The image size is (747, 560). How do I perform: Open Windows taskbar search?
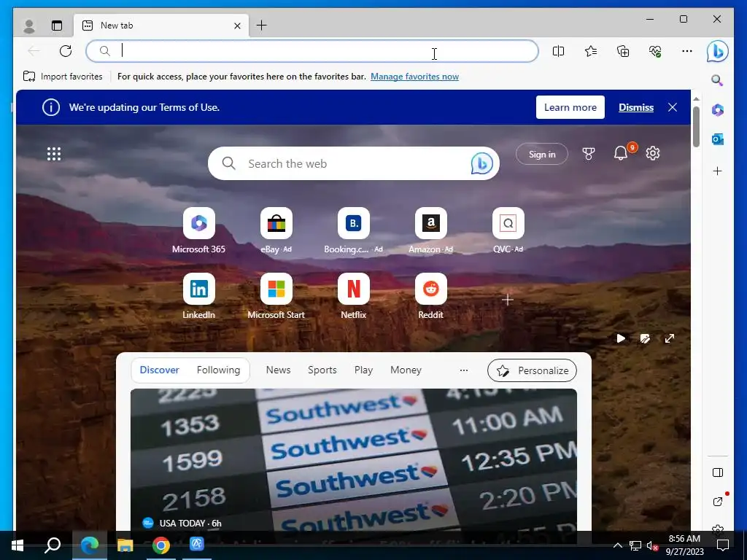click(x=53, y=545)
